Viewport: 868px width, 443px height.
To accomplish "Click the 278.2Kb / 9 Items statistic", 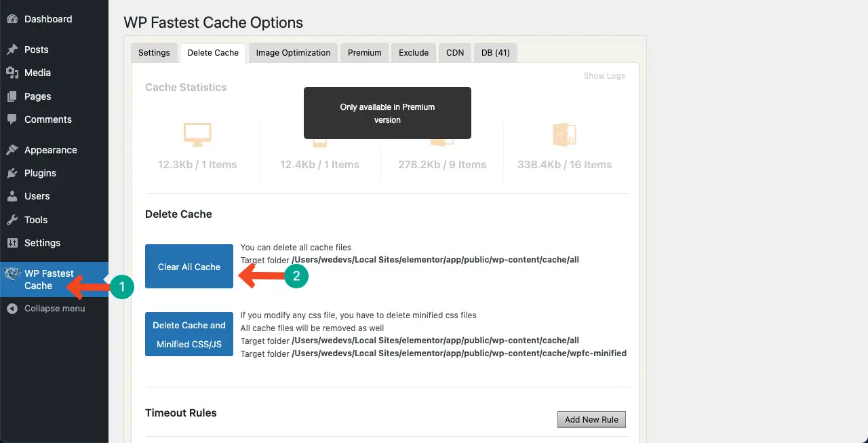I will point(442,165).
